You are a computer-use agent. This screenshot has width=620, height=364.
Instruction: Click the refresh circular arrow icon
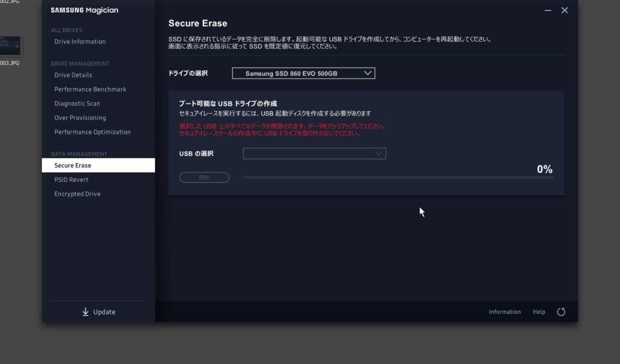[x=561, y=312]
